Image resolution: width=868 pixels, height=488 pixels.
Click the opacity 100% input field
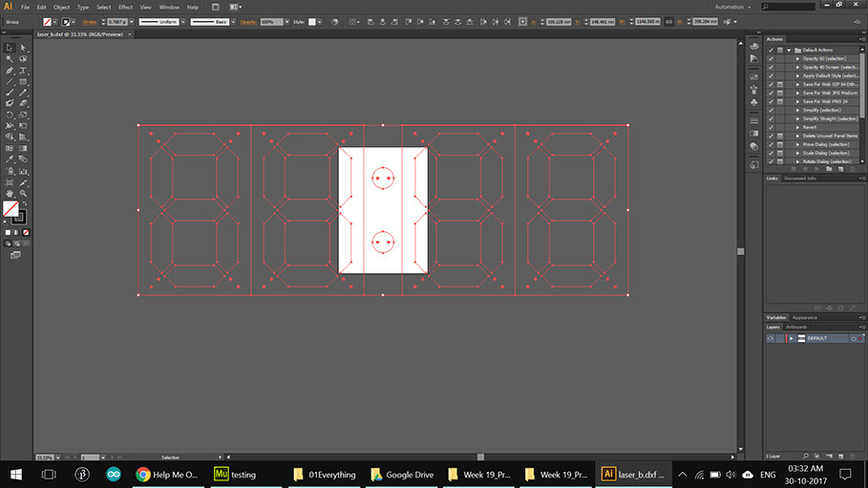click(271, 22)
